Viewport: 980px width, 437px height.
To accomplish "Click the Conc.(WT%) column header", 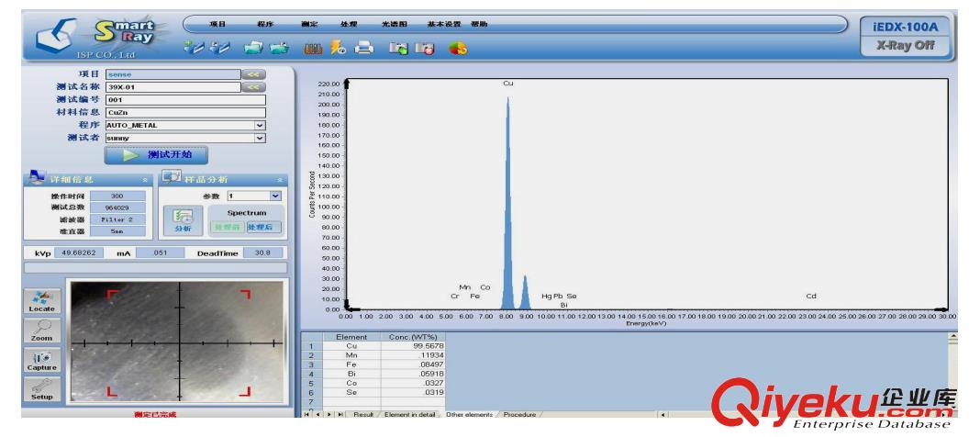I will click(413, 337).
